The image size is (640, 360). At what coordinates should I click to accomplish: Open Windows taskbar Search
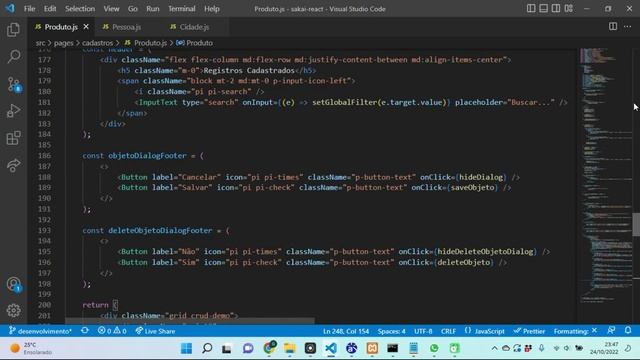point(207,348)
